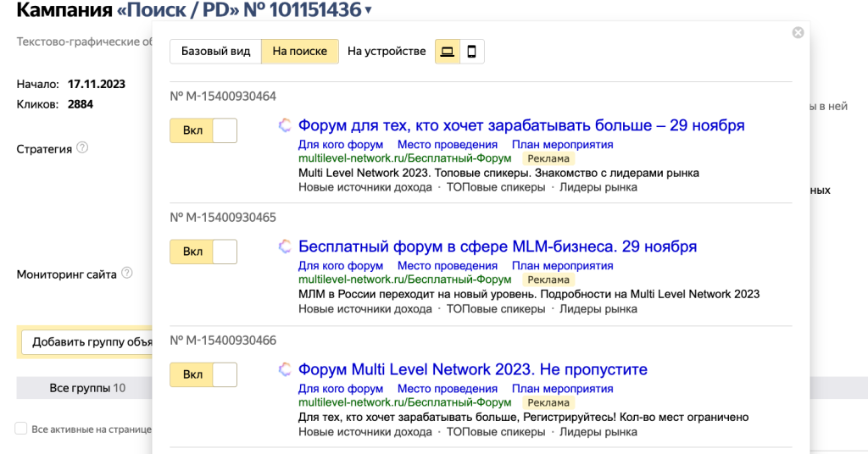Open ad title Бесплатный форум в сфере MLM-бизнеса

tap(498, 246)
